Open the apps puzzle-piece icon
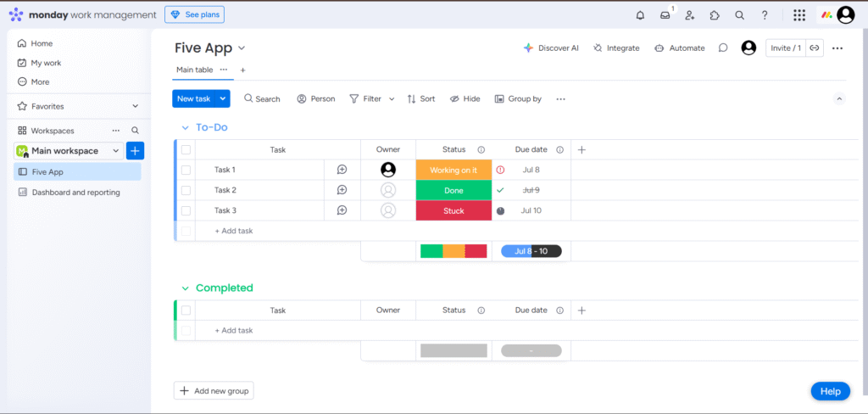868x414 pixels. pos(715,15)
